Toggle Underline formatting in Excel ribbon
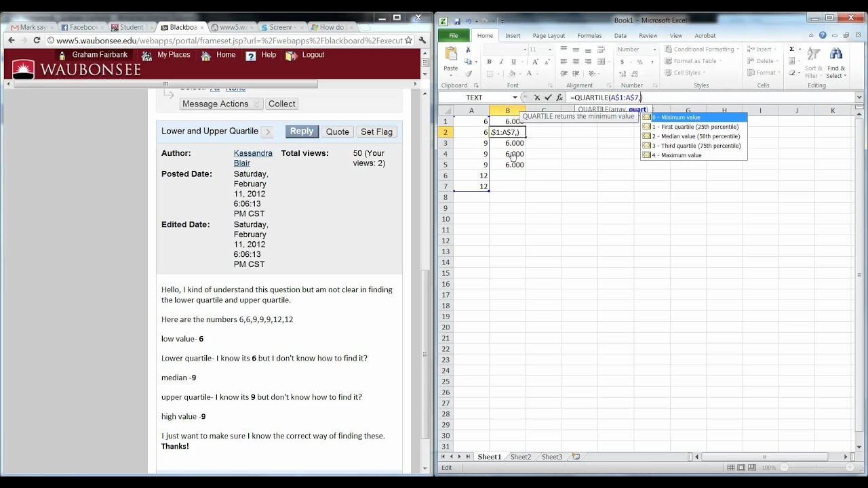 coord(513,62)
